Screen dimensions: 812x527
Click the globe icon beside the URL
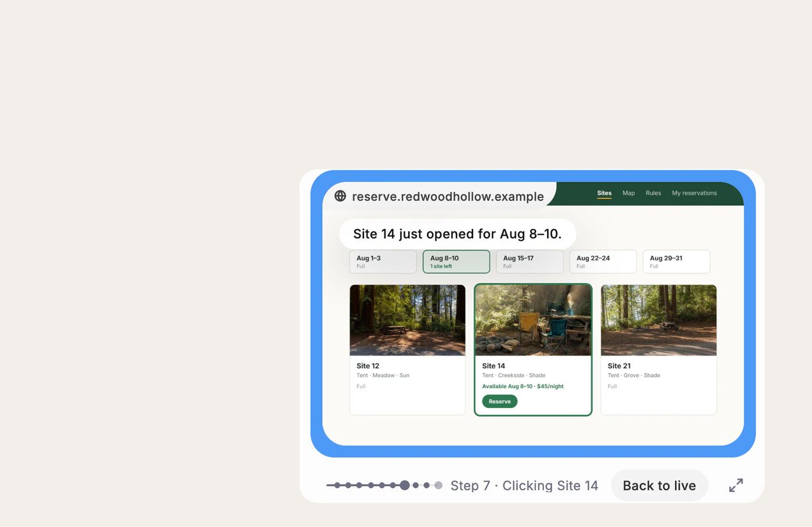tap(340, 196)
